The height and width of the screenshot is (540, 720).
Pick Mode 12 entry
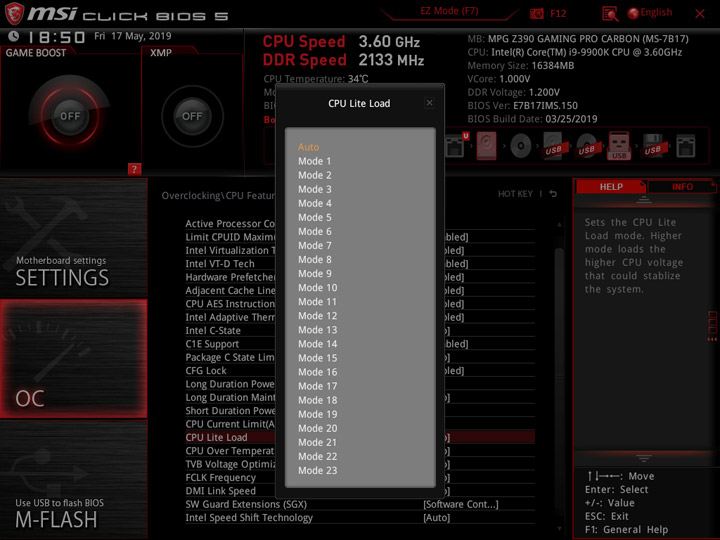point(317,316)
